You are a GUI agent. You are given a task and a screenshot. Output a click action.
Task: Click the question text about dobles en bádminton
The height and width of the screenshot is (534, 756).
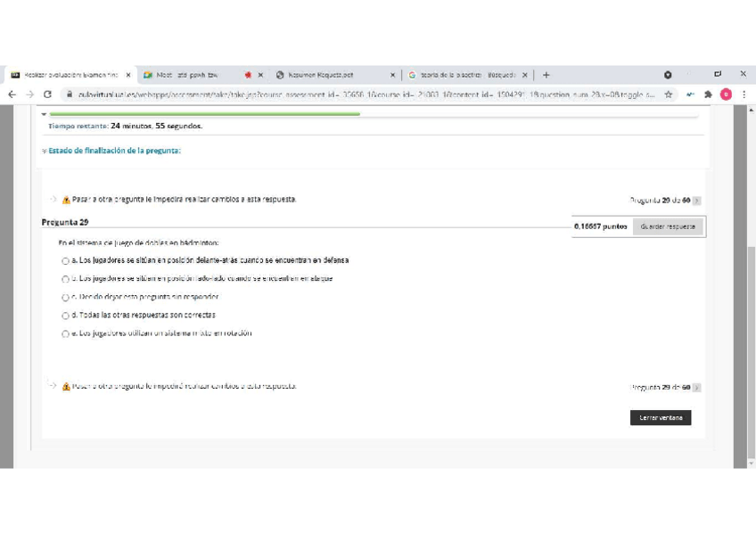coord(138,242)
